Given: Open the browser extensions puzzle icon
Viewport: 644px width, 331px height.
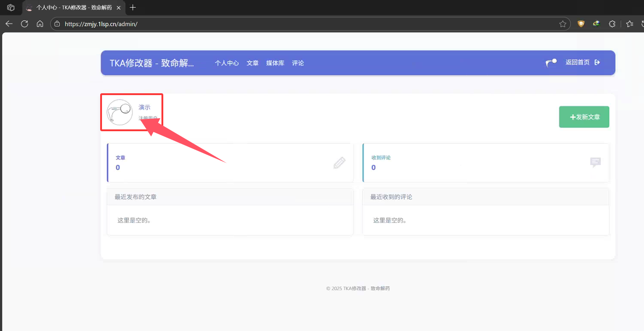Looking at the screenshot, I should point(612,24).
